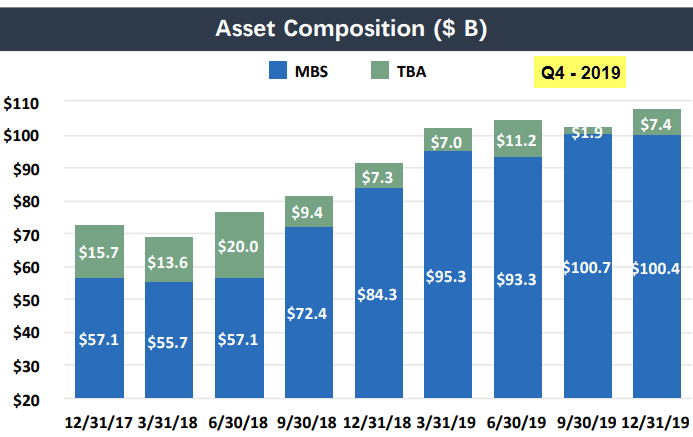
Task: Click the yellow Q4 - 2019 badge
Action: tap(581, 72)
